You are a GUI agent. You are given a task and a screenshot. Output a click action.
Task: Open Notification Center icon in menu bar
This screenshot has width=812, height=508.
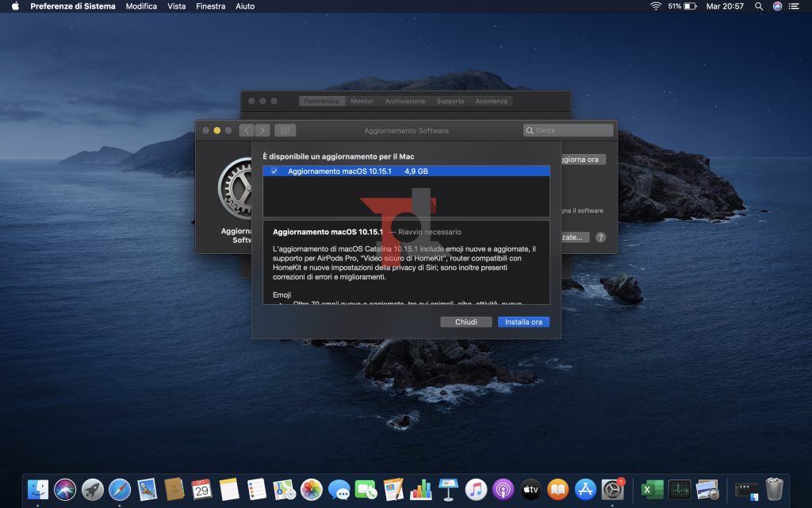(x=795, y=6)
